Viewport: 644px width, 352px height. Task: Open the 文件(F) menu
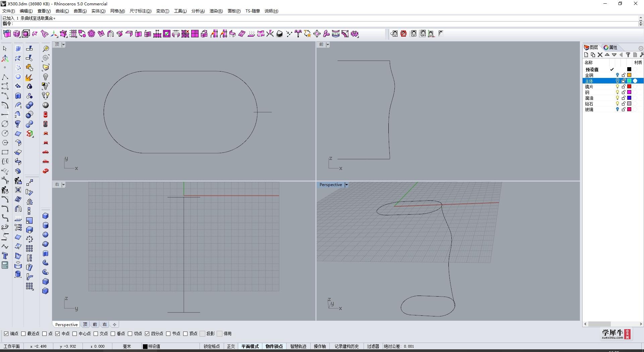pos(8,11)
